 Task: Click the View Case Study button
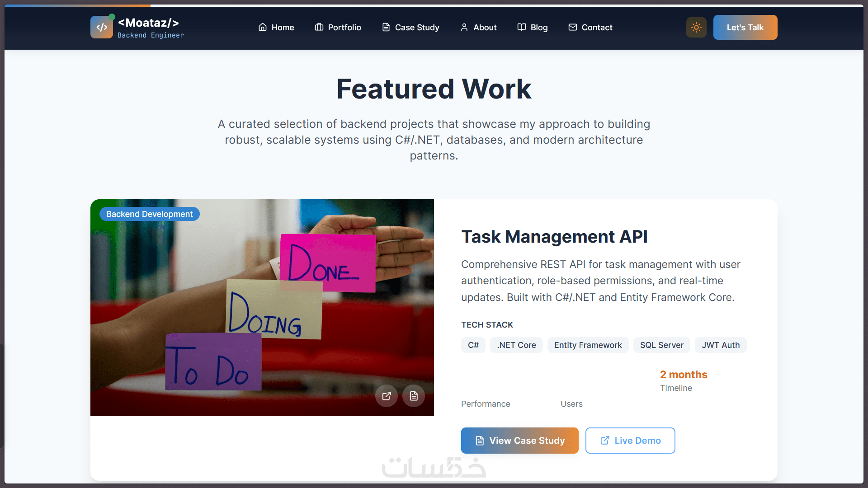pos(520,441)
